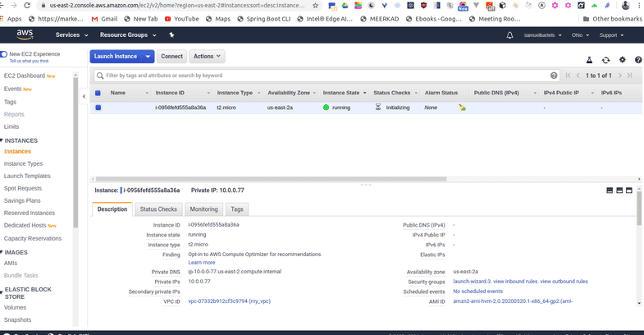The width and height of the screenshot is (644, 335).
Task: Click the alarm status create icon
Action: [463, 108]
